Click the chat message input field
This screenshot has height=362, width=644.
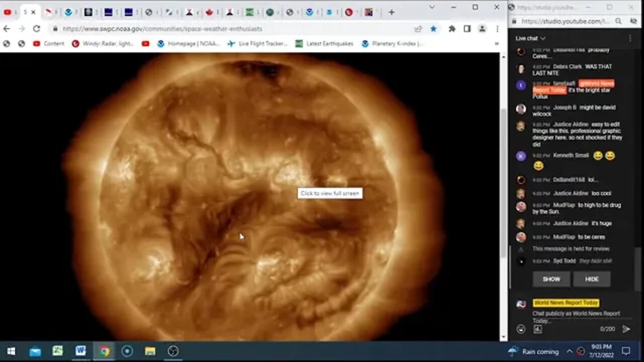coord(577,317)
